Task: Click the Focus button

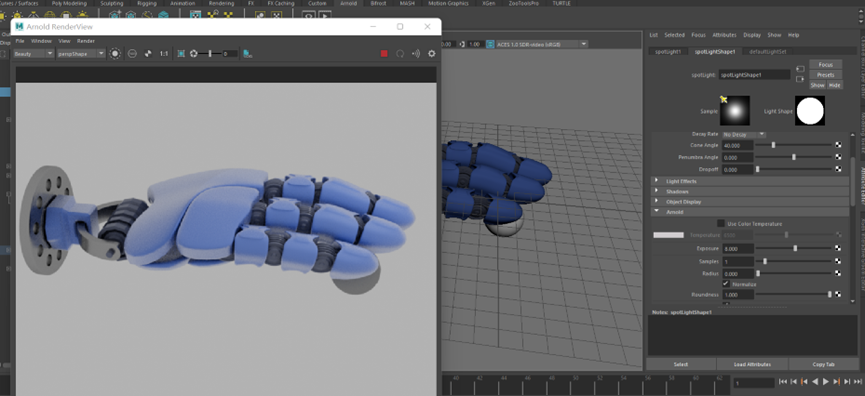Action: (x=825, y=65)
